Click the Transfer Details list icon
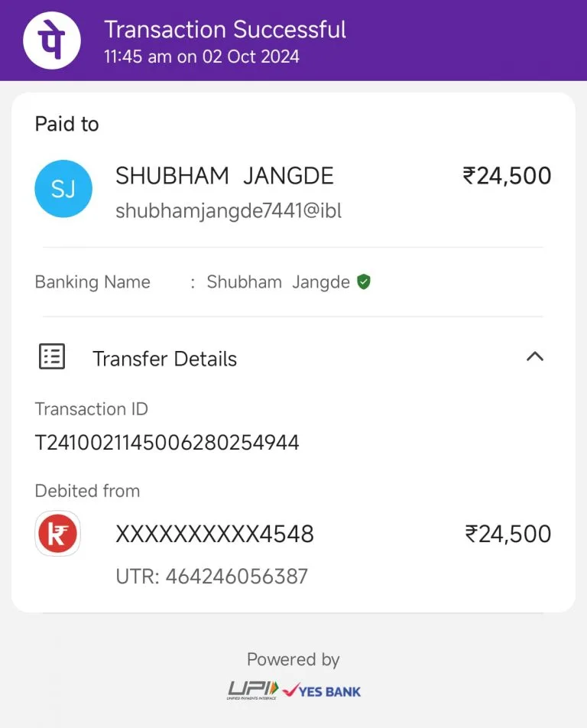 pyautogui.click(x=51, y=356)
